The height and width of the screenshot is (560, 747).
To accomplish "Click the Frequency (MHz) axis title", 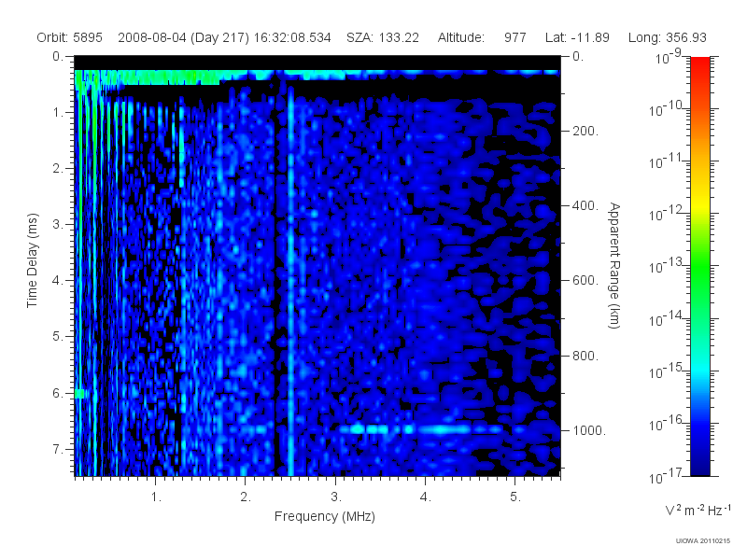I will 324,516.
